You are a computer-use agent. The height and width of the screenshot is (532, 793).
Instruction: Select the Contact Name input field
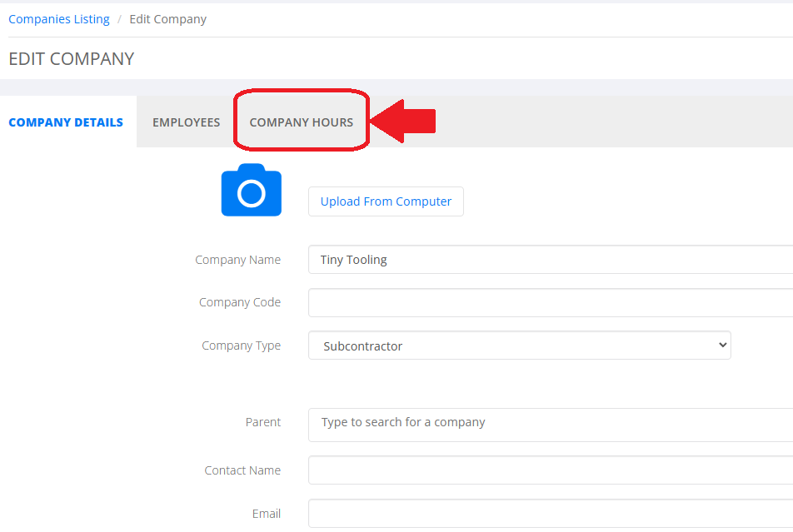pos(551,470)
